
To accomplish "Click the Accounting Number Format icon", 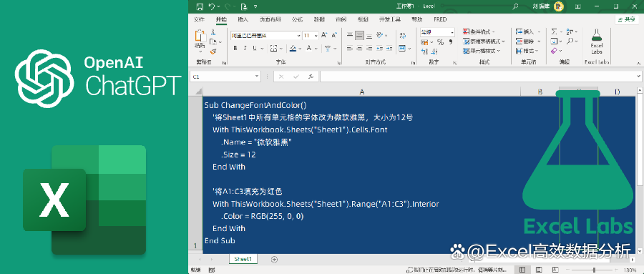I will [424, 42].
